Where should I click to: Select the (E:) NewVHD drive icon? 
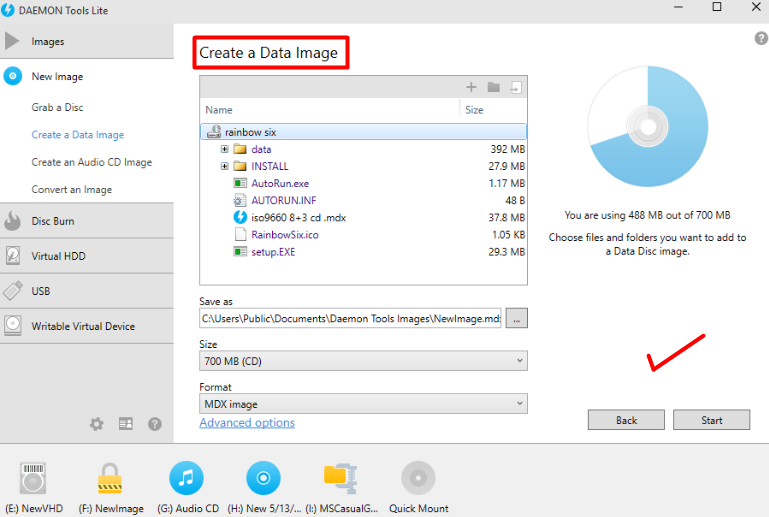click(33, 478)
